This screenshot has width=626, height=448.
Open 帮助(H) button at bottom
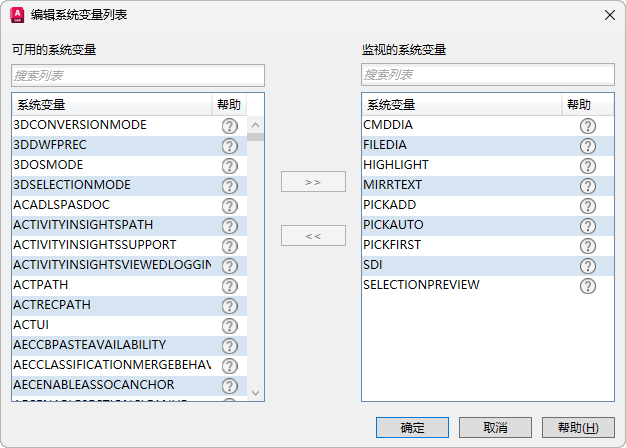[x=578, y=427]
